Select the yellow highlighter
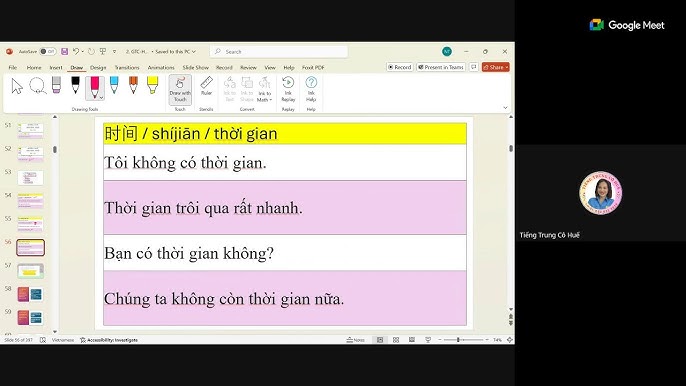Screen dimensions: 686x386 [x=152, y=85]
